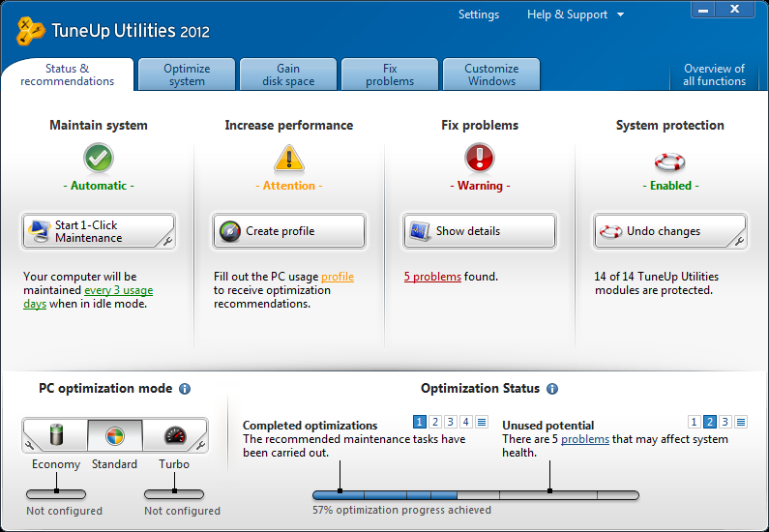Click the '- Automatic -' status label
Screen dimensions: 769x532
(x=99, y=186)
